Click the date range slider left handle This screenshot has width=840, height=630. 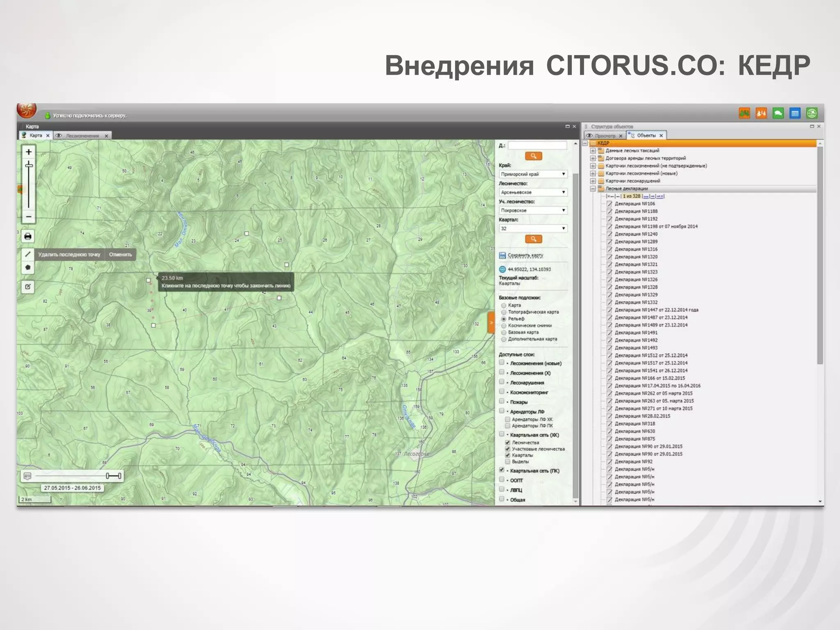point(107,476)
